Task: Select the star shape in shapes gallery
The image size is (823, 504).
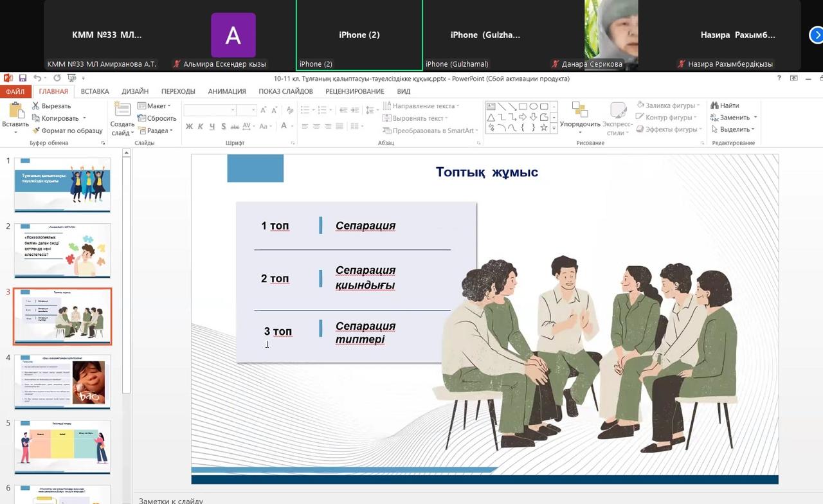Action: pyautogui.click(x=543, y=128)
